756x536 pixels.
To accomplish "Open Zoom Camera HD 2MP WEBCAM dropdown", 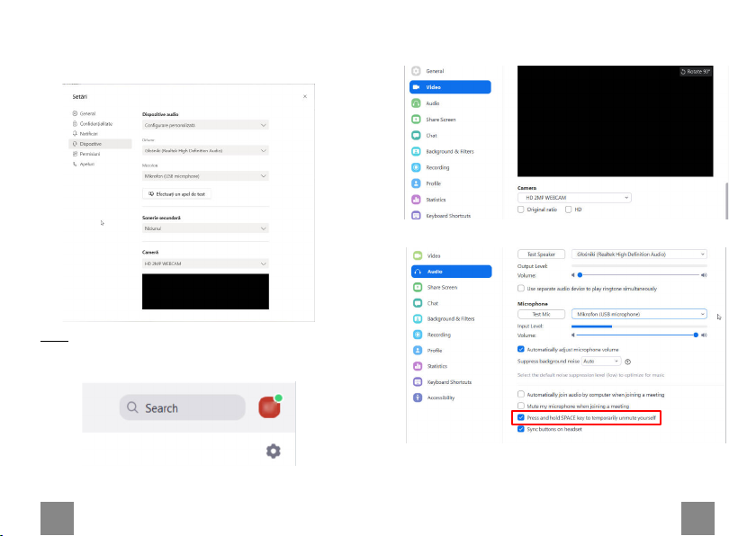I will tap(574, 198).
